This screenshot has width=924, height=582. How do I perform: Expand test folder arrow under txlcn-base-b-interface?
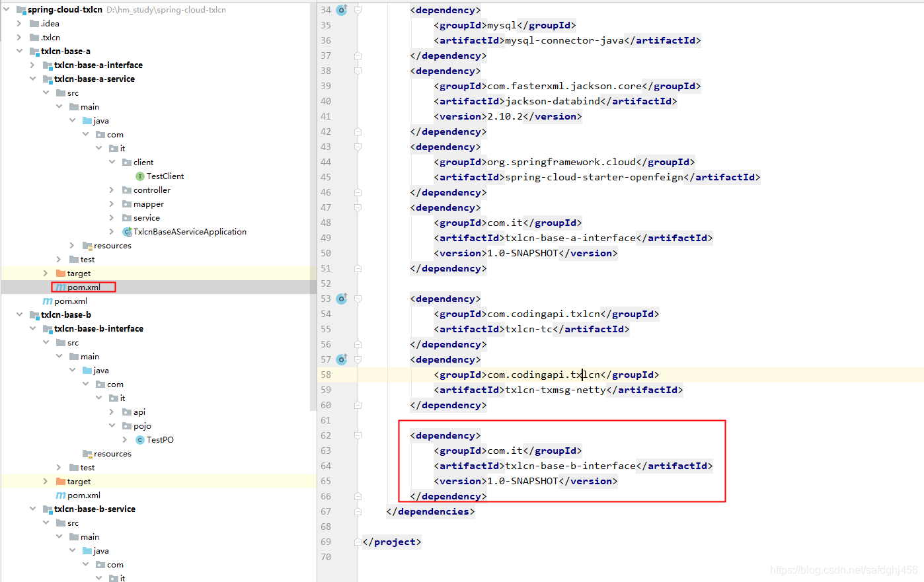[59, 468]
